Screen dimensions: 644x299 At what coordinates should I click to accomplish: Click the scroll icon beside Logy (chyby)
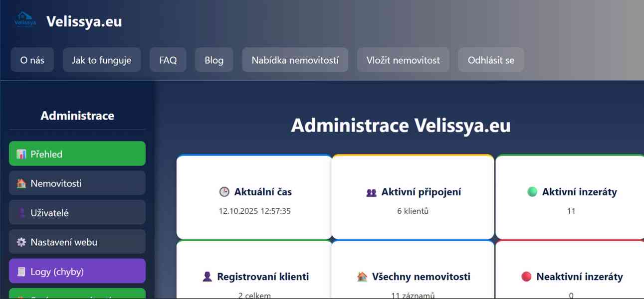pyautogui.click(x=21, y=272)
